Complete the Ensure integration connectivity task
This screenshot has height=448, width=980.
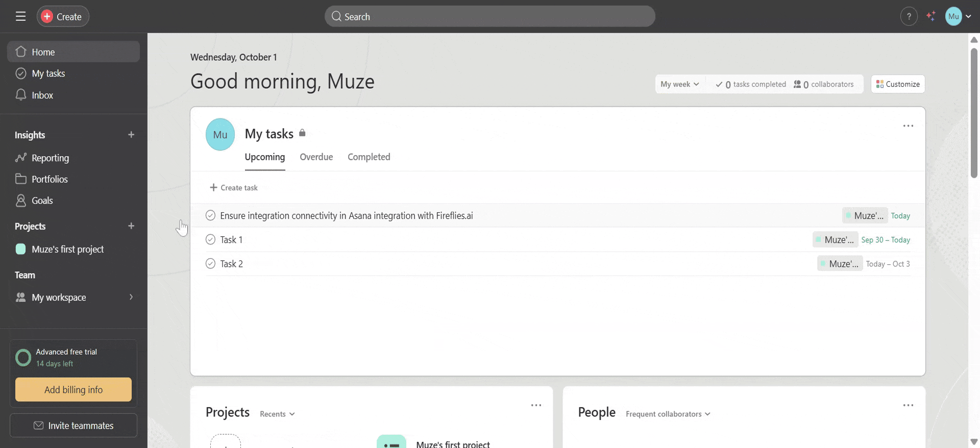pos(210,216)
